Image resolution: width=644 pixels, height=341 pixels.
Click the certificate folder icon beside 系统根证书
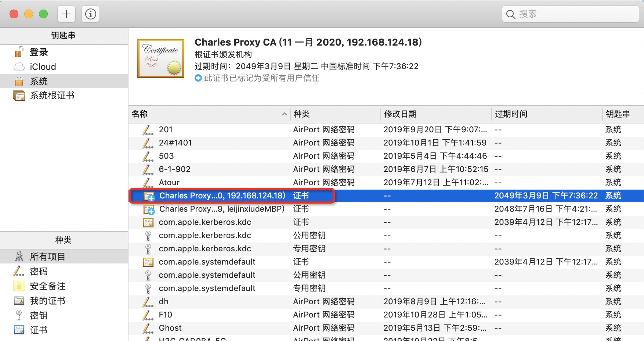(19, 96)
